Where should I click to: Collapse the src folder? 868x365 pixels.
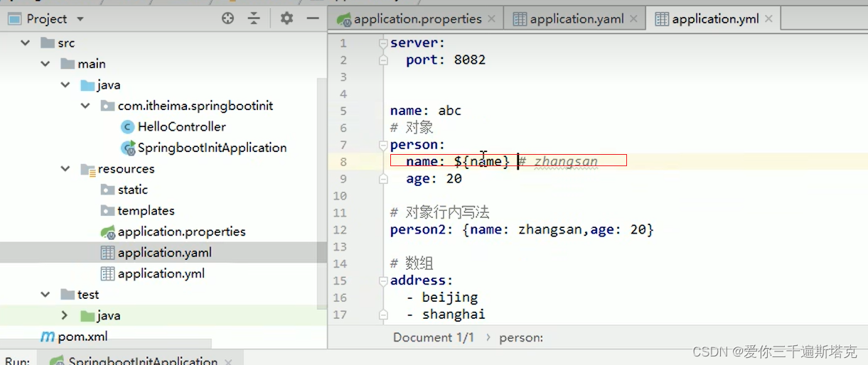[x=26, y=43]
